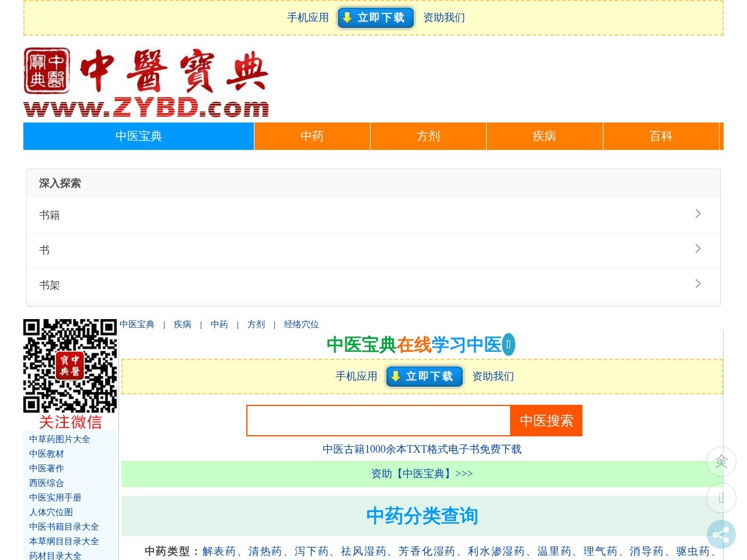Switch to the 疾病 navigation tab
The height and width of the screenshot is (560, 747).
544,136
